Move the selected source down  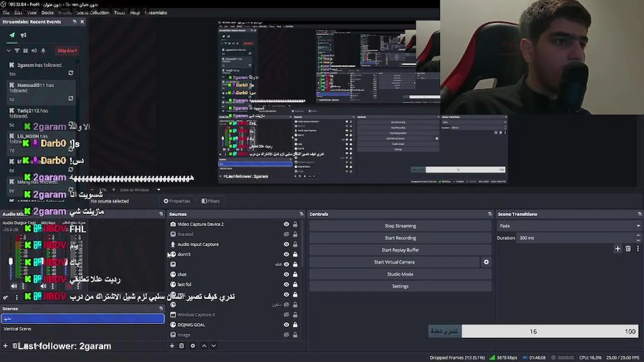[x=213, y=346]
